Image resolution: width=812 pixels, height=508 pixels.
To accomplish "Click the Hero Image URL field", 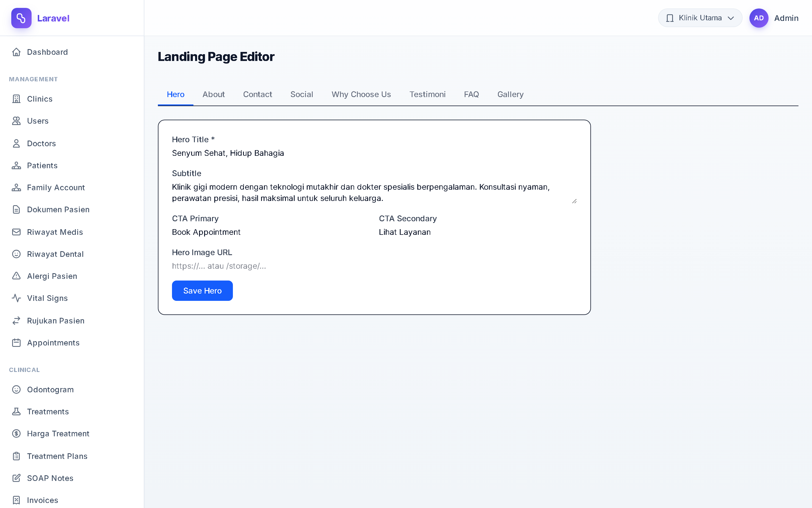I will (x=374, y=266).
